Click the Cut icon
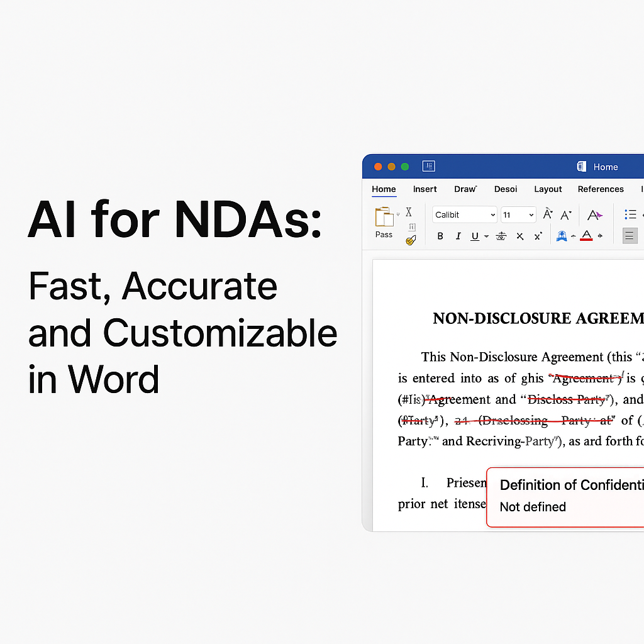This screenshot has width=644, height=644. click(x=409, y=212)
